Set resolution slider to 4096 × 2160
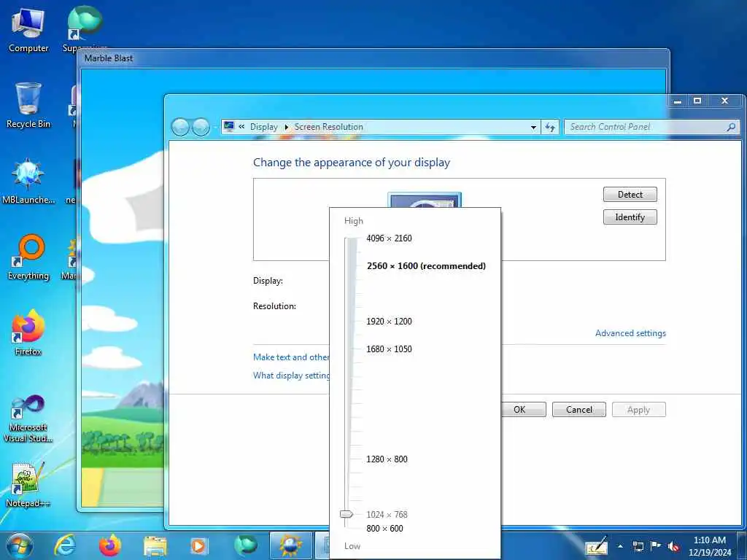Image resolution: width=747 pixels, height=560 pixels. tap(389, 238)
